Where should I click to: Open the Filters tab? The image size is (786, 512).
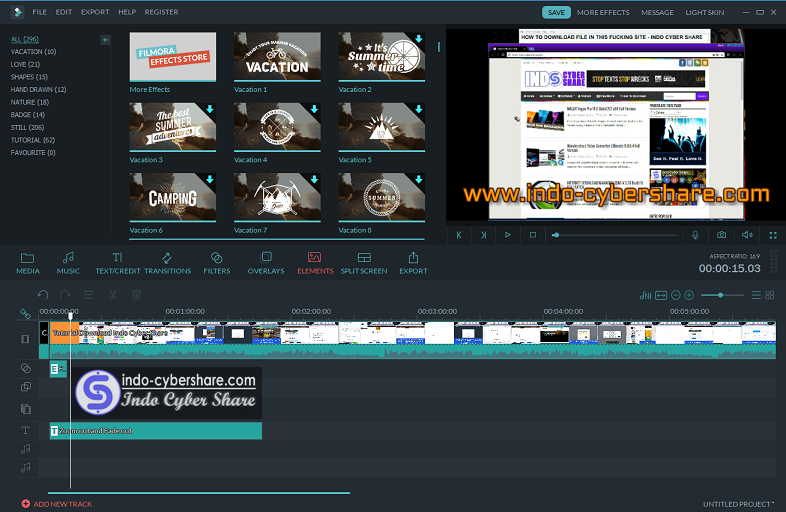[x=217, y=263]
